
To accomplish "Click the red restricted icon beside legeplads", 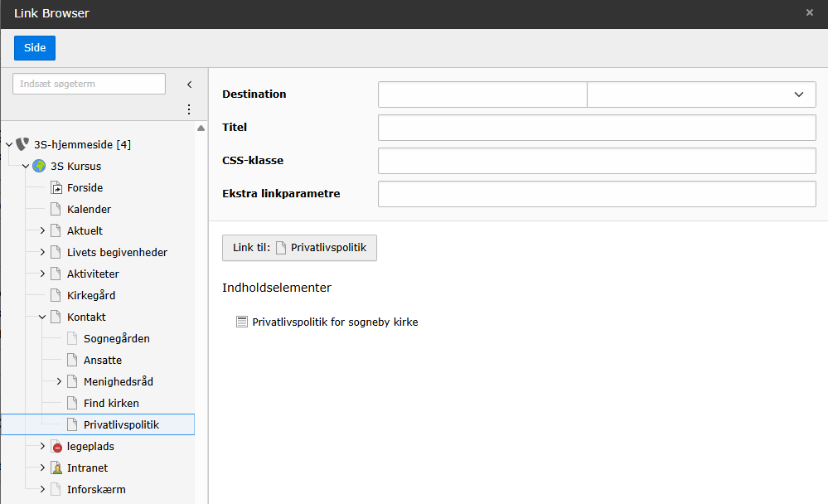I will (56, 447).
